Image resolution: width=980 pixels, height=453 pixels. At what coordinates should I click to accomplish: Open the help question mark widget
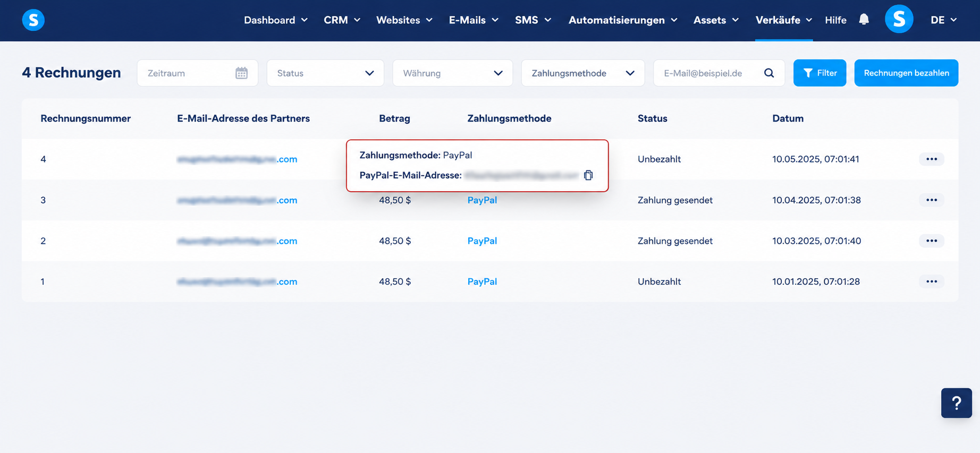click(x=957, y=403)
